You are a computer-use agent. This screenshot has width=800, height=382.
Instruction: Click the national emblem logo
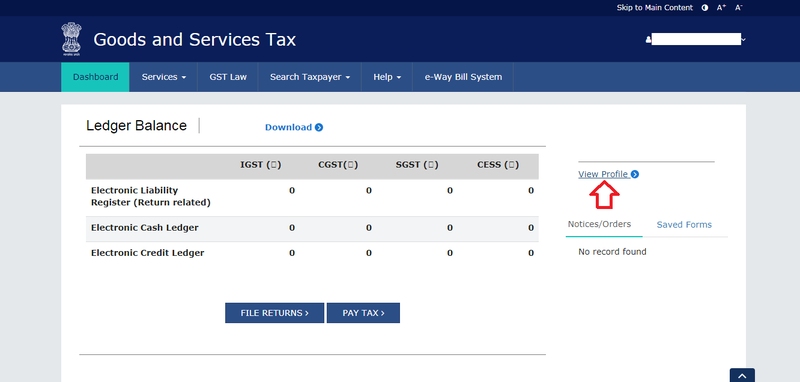(x=71, y=39)
